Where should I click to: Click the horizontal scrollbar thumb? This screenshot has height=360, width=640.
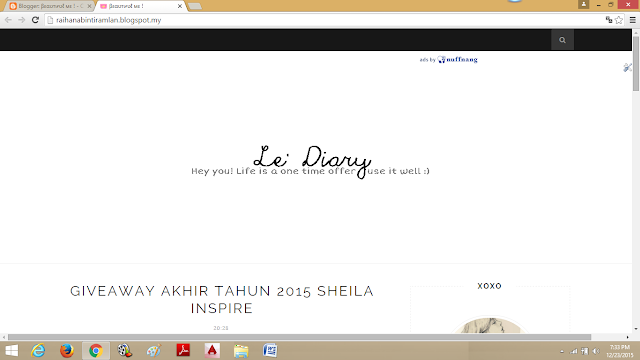click(x=299, y=337)
